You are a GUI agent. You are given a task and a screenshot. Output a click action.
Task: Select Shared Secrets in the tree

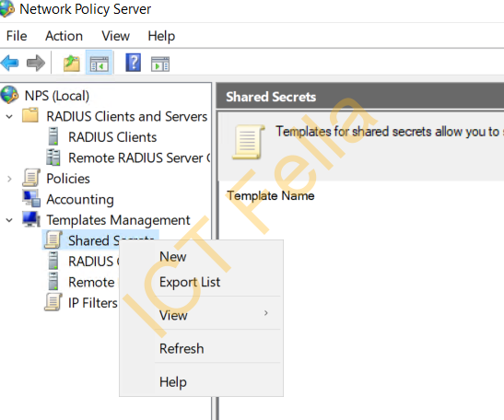(93, 240)
